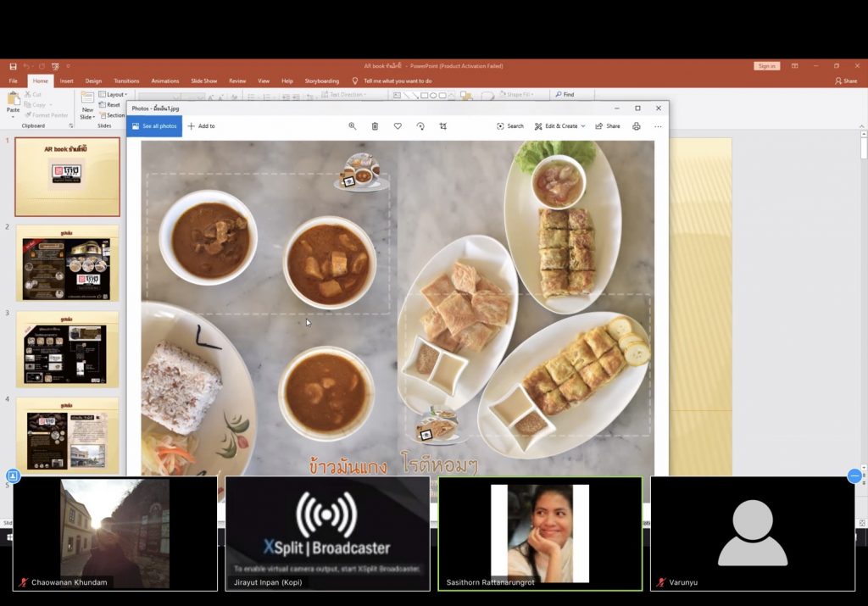Delete the photo using the trash icon
868x606 pixels.
[375, 126]
